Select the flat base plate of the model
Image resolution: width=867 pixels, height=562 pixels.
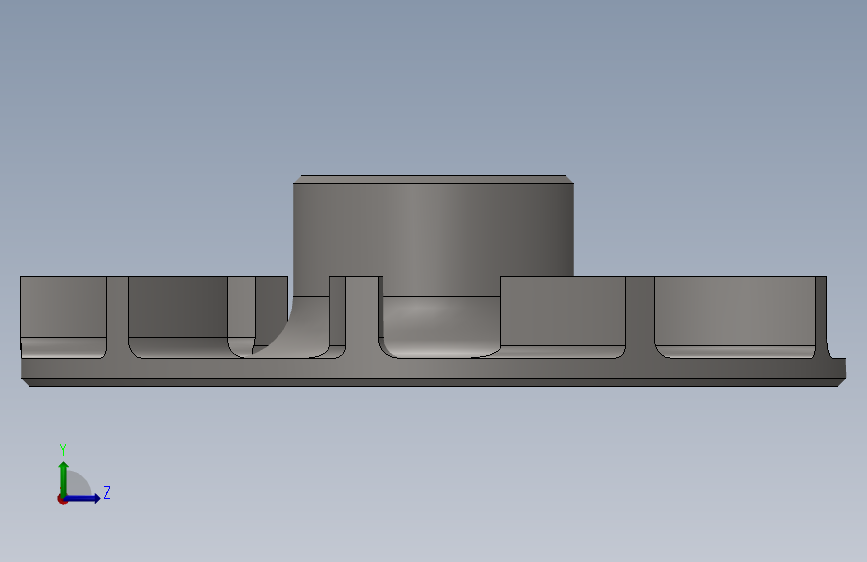[x=434, y=372]
